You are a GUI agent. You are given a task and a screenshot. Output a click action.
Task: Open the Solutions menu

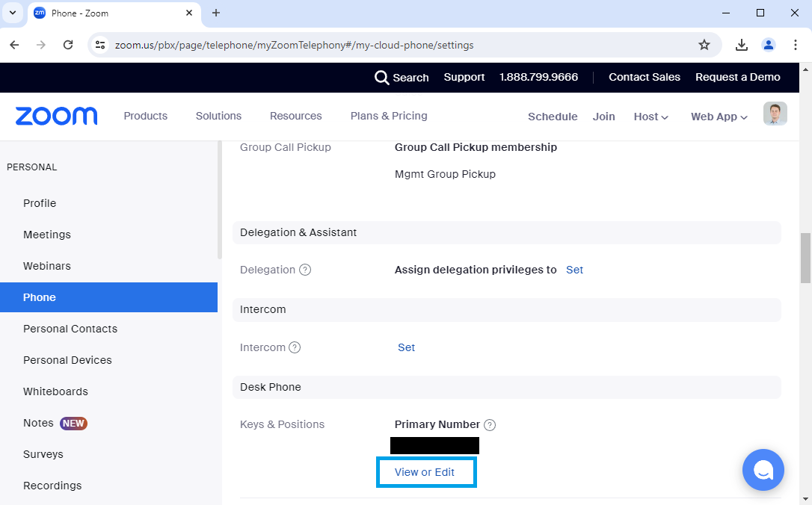point(218,116)
